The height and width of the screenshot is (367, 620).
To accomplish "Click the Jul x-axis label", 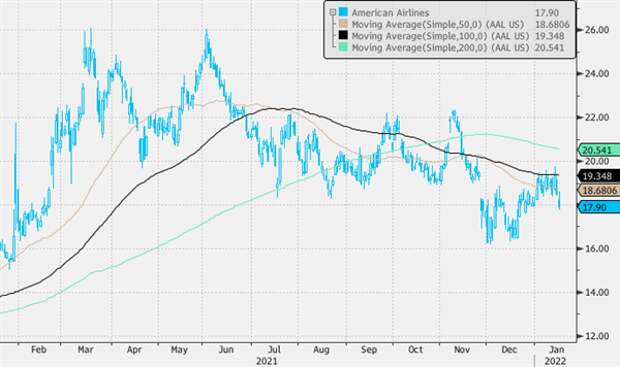I will coord(274,350).
